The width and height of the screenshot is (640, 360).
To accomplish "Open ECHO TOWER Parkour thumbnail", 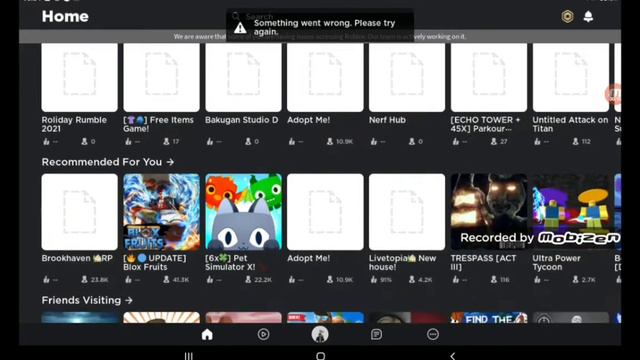I will (x=489, y=78).
